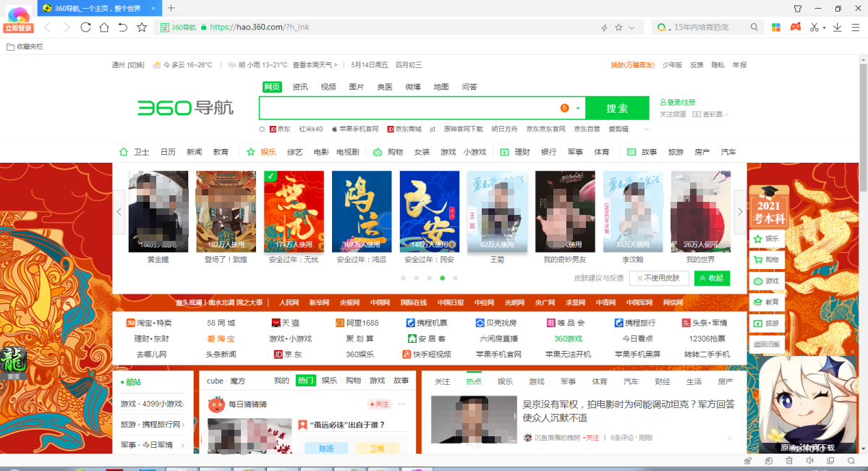Reload the page with the refresh icon
Screen dimensions: 868x471
[x=85, y=27]
